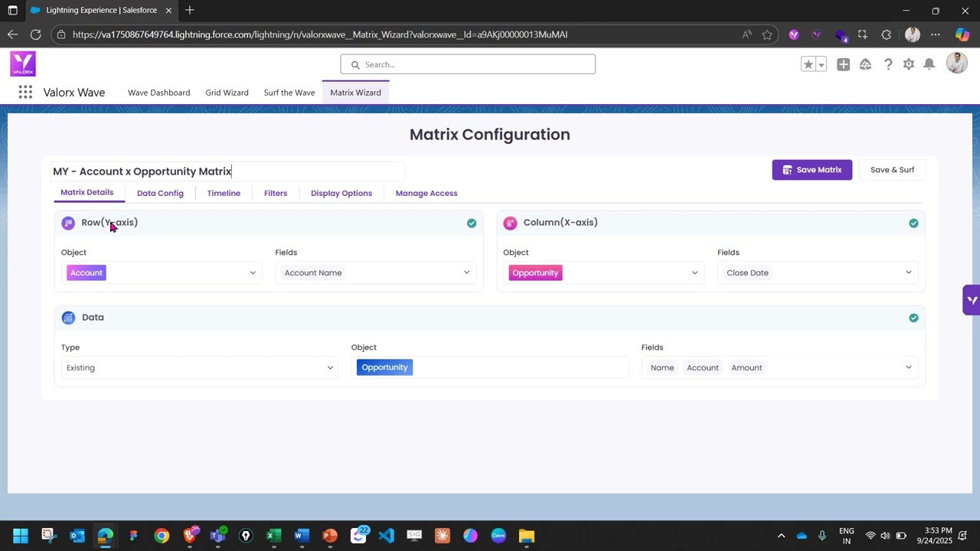The image size is (980, 551).
Task: Click the Row (Y-axis) section icon
Action: 68,223
